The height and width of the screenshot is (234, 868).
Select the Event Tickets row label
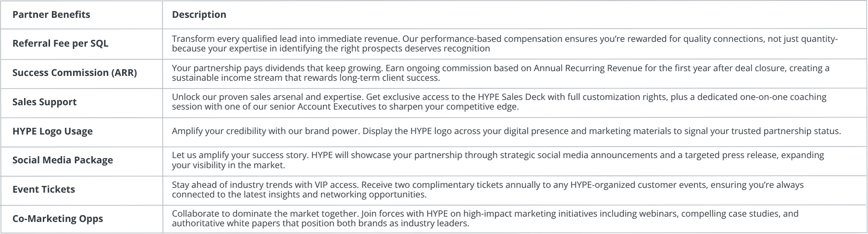(x=44, y=189)
